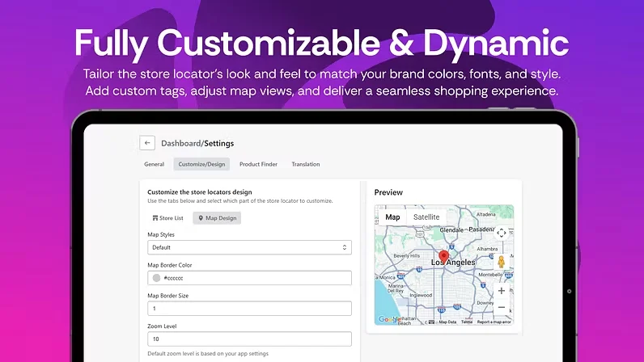Screen dimensions: 644x362
Task: Click the Dashboard breadcrumb link
Action: point(180,143)
